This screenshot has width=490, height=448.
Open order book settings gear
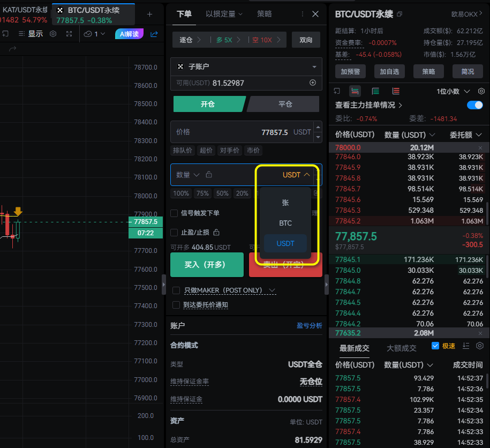(x=481, y=91)
